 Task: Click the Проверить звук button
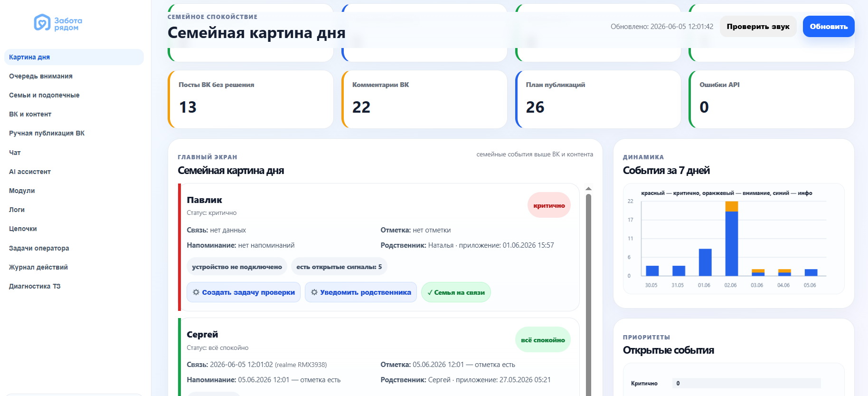(x=758, y=27)
